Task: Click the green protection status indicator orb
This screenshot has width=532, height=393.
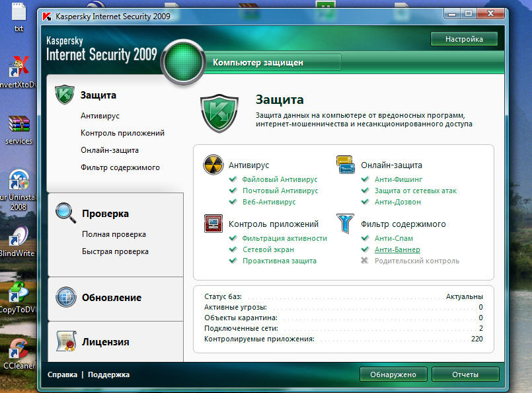Action: click(x=183, y=62)
